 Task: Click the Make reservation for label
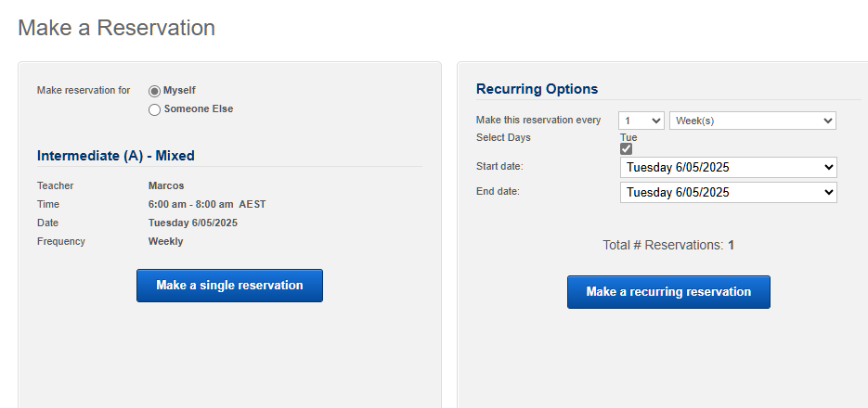(x=84, y=90)
